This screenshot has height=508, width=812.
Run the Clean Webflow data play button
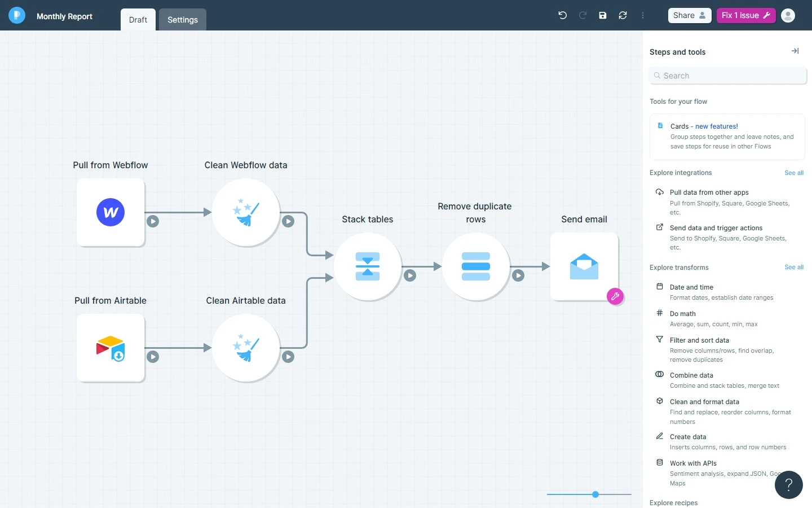tap(288, 221)
